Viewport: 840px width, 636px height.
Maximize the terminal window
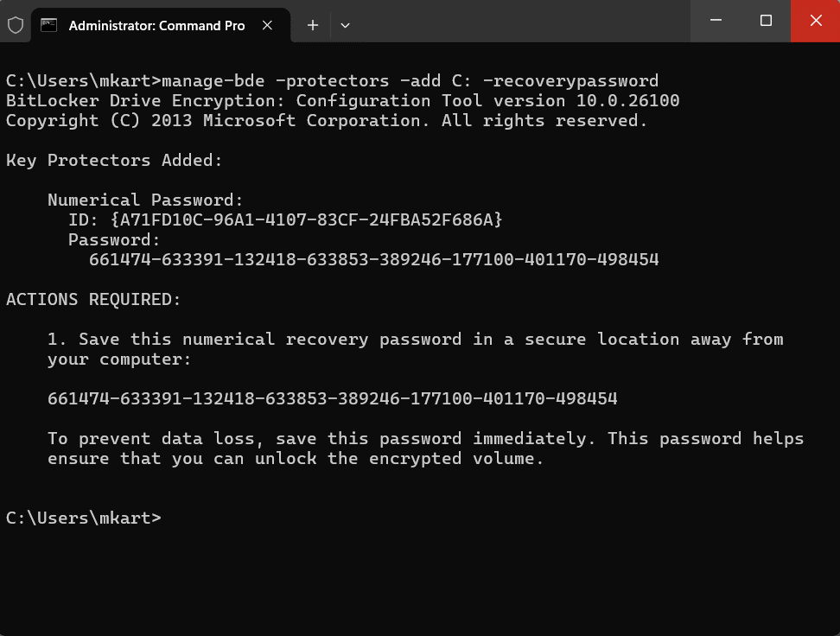(766, 21)
